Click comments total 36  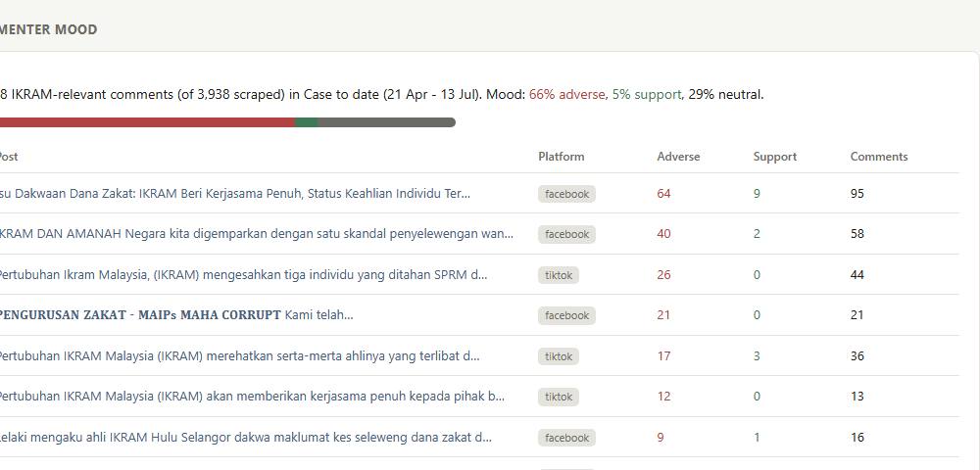pyautogui.click(x=857, y=355)
